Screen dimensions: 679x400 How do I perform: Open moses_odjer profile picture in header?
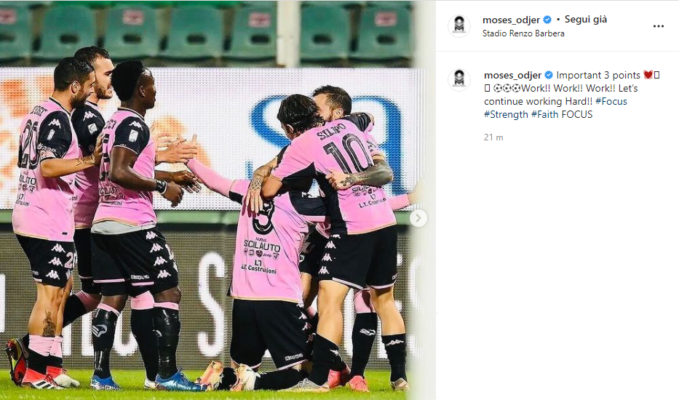[x=459, y=26]
